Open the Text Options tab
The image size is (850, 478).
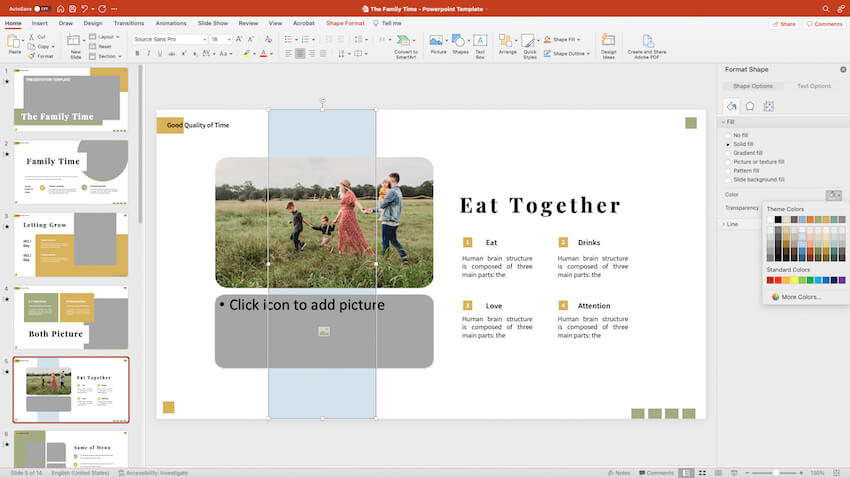coord(813,86)
